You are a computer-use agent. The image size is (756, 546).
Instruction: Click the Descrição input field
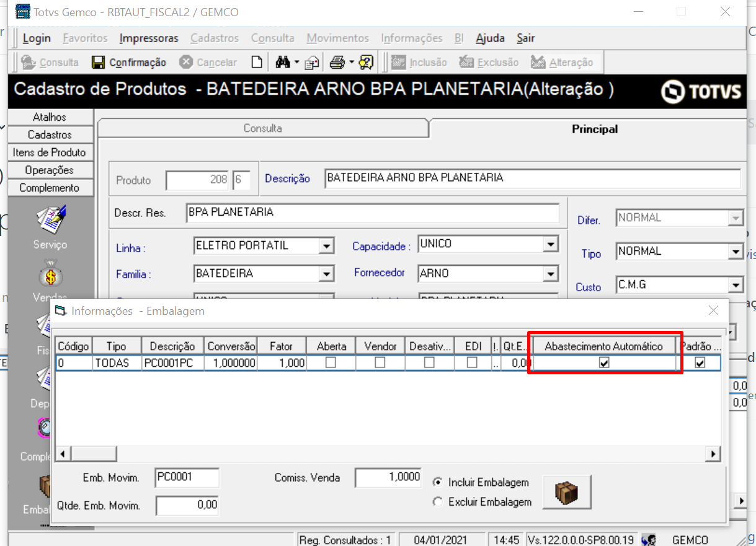click(x=533, y=178)
